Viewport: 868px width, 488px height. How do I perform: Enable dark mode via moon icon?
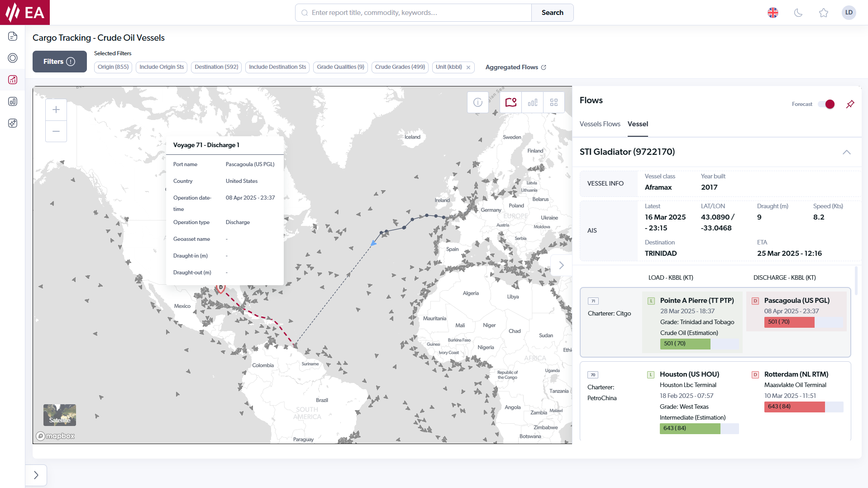(798, 13)
